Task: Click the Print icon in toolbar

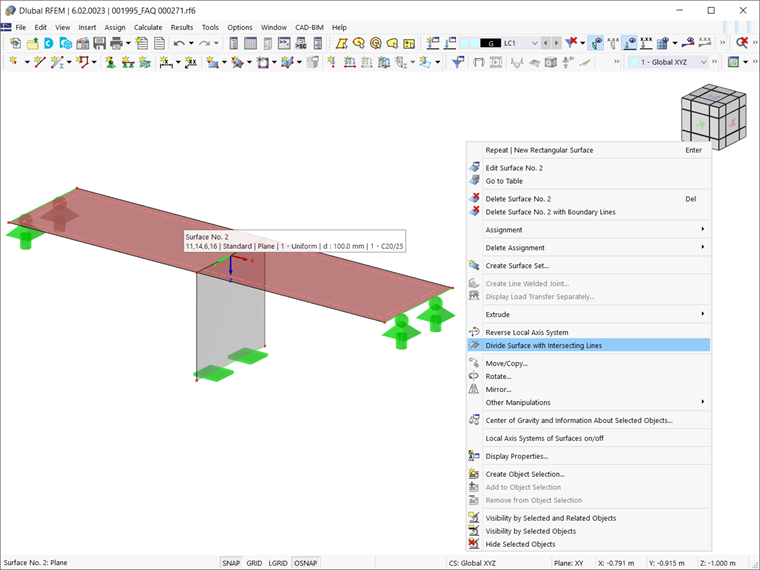Action: coord(116,43)
